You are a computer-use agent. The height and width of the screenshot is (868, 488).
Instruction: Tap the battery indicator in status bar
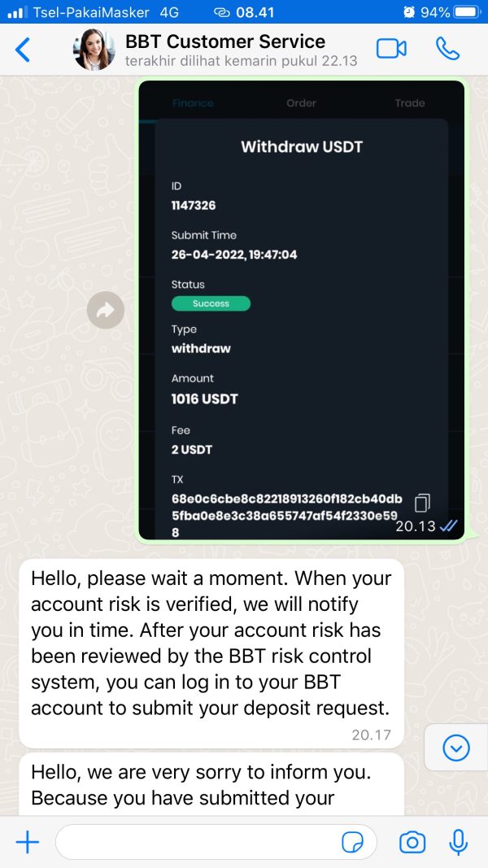(x=467, y=12)
